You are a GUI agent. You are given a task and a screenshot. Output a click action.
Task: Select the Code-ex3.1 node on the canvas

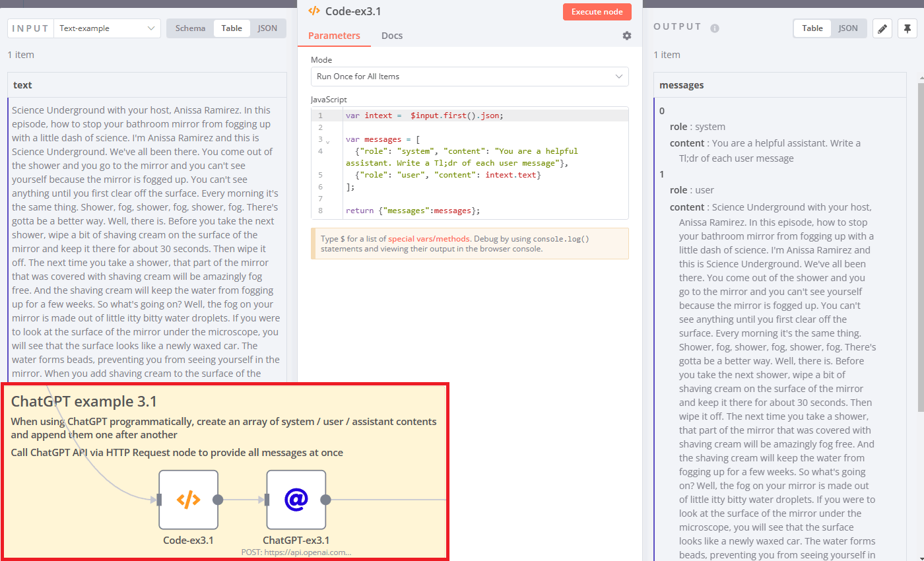tap(188, 500)
